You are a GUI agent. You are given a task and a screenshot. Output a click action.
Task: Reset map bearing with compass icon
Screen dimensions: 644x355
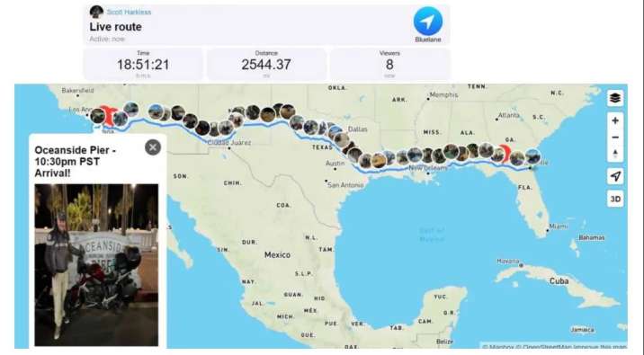coord(615,154)
